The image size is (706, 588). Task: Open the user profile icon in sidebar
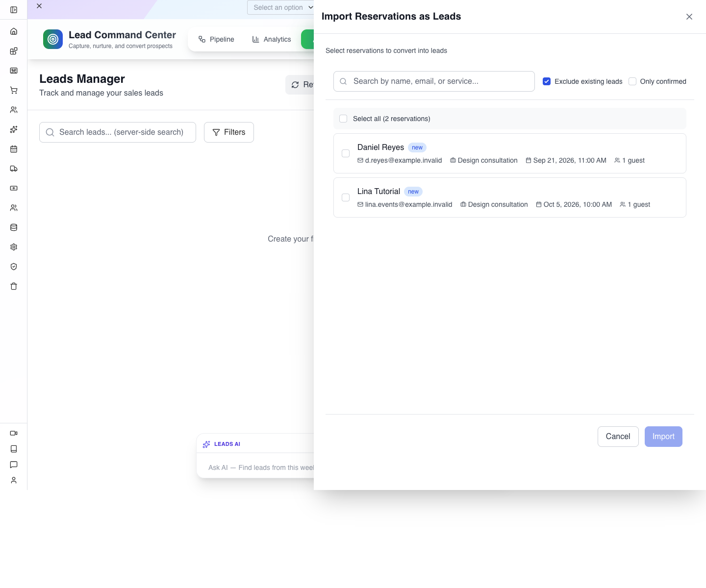click(x=14, y=480)
